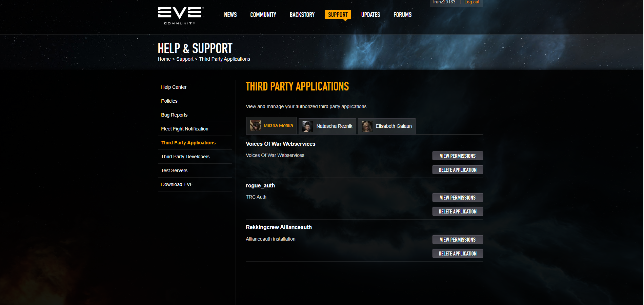Delete Voices Of War Webservices application
The image size is (644, 305).
pyautogui.click(x=458, y=170)
